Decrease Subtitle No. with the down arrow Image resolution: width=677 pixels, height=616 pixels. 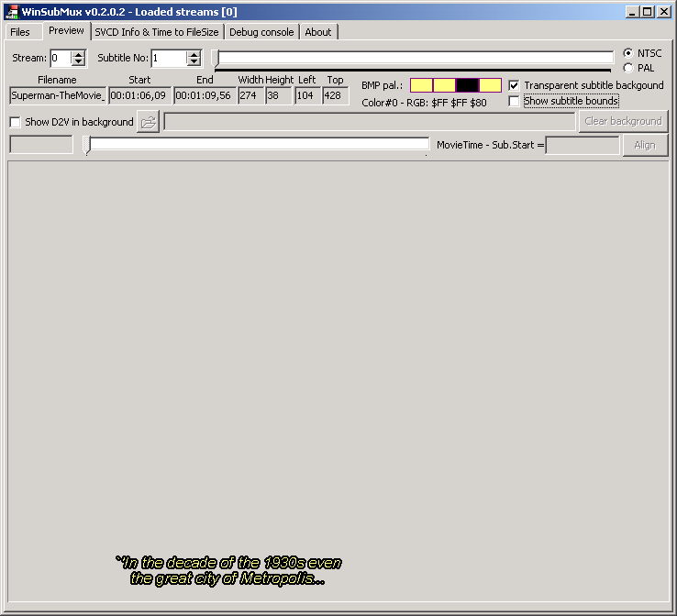[194, 62]
